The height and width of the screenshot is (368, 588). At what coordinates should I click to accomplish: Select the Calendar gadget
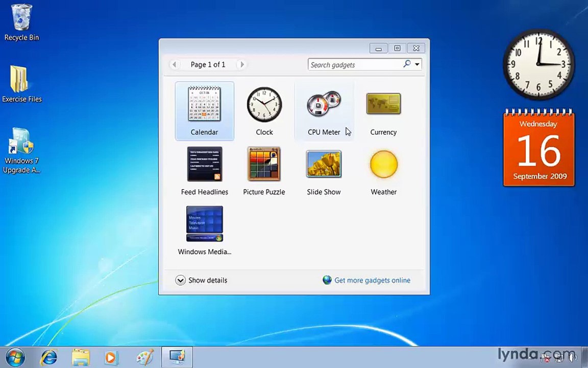point(204,111)
